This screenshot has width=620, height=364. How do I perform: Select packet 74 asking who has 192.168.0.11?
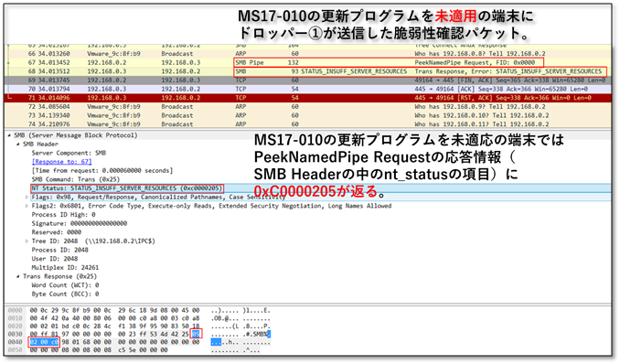(307, 124)
